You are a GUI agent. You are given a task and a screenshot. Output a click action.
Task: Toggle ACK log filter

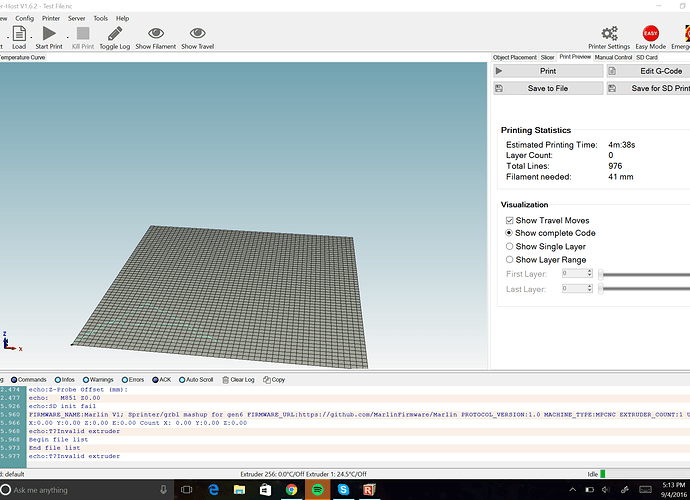click(161, 380)
